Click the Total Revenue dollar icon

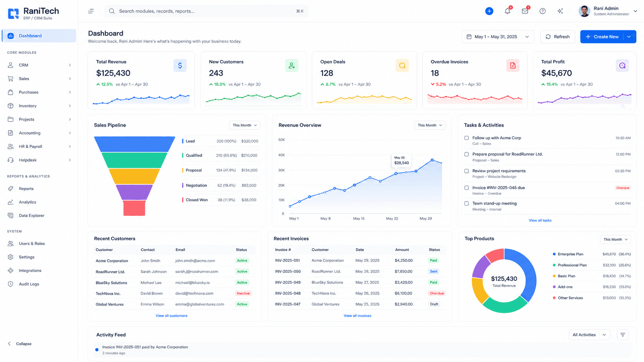[180, 65]
